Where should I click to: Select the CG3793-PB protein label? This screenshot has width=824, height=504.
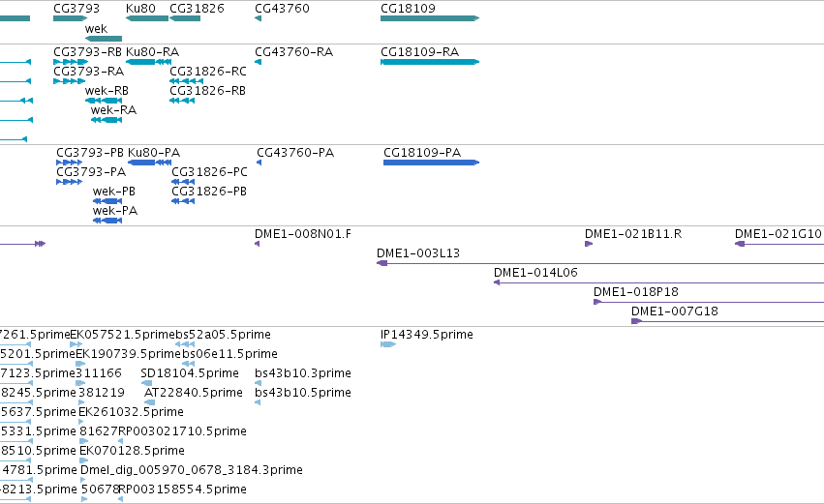point(90,153)
